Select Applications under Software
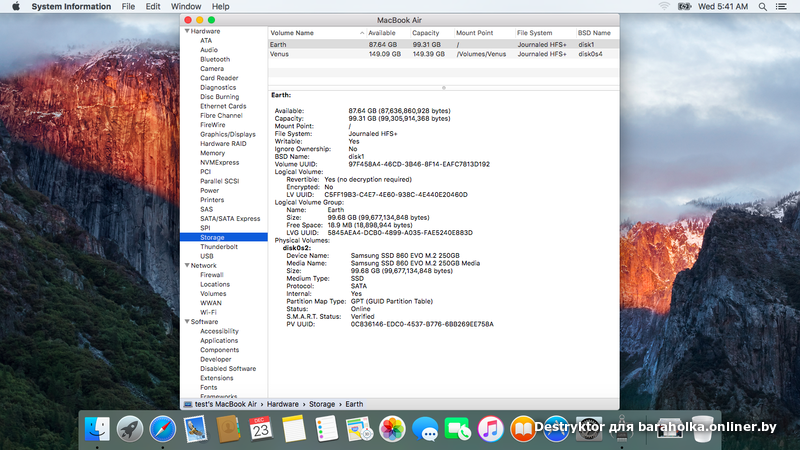 [219, 340]
